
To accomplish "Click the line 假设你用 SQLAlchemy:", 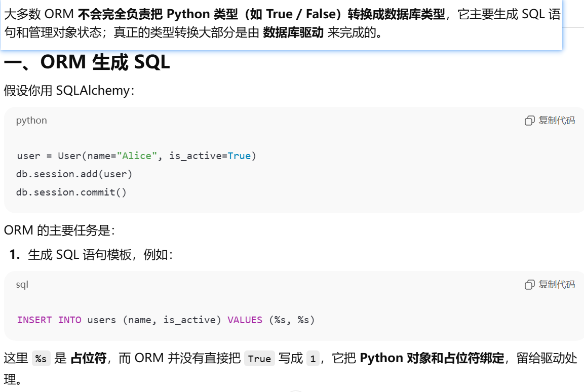I will 69,91.
